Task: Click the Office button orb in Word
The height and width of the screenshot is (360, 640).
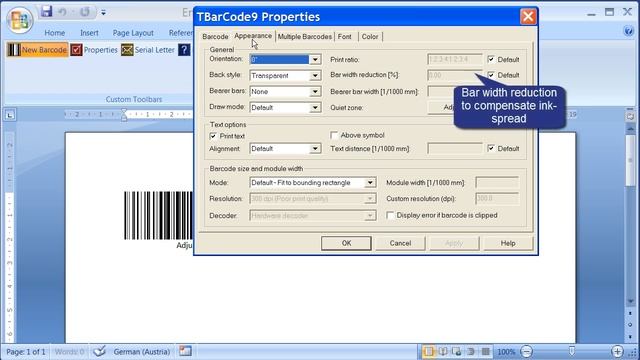Action: tap(19, 20)
